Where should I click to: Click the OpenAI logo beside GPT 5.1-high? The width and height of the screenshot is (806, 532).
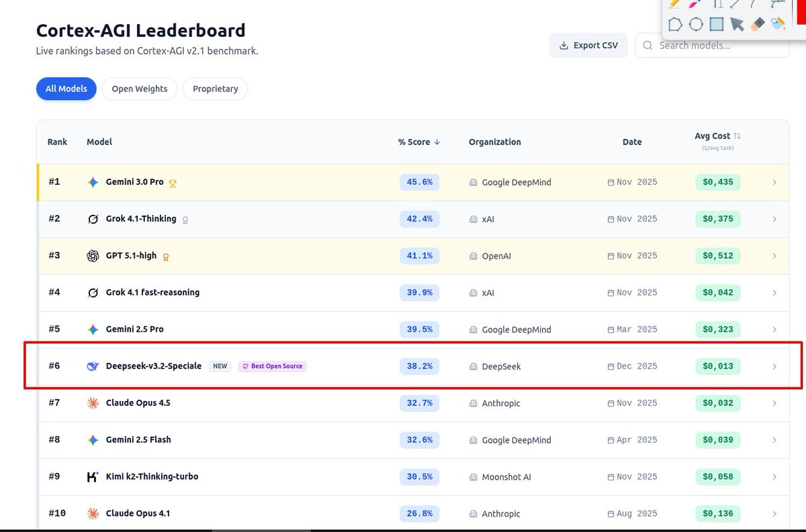tap(93, 256)
